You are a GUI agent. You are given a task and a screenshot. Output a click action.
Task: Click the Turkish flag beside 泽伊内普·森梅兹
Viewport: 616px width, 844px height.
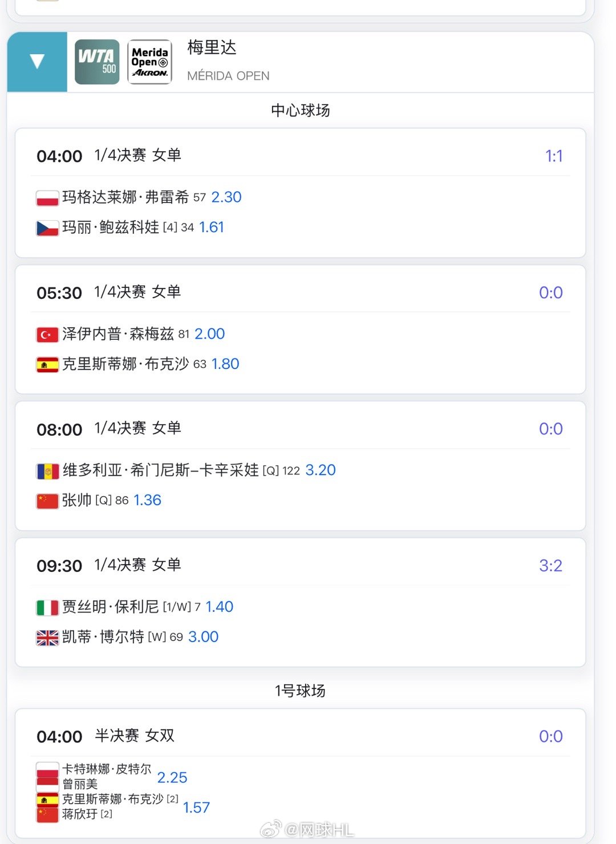47,335
